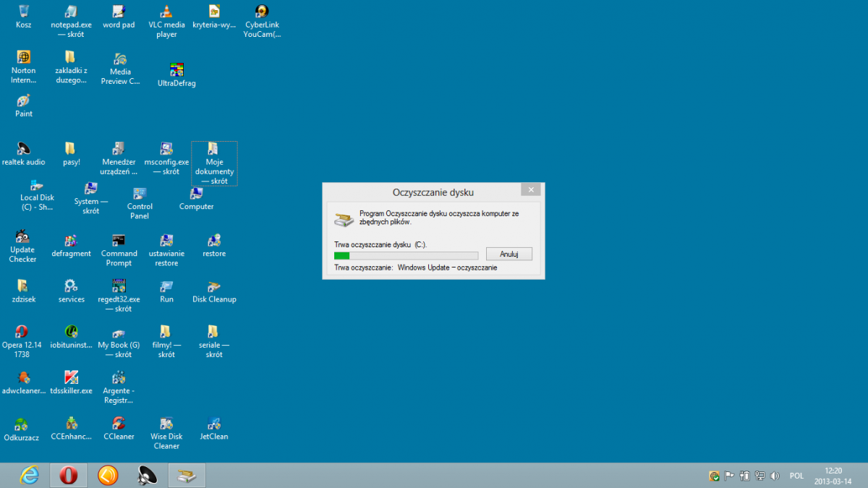Viewport: 868px width, 488px height.
Task: Open the Action Center flag icon
Action: click(x=729, y=476)
